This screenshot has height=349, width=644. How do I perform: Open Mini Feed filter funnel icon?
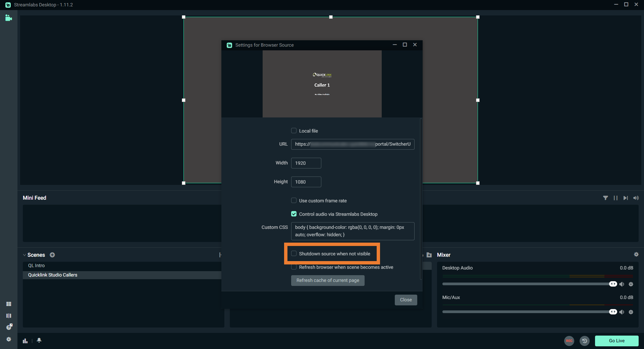click(x=605, y=198)
